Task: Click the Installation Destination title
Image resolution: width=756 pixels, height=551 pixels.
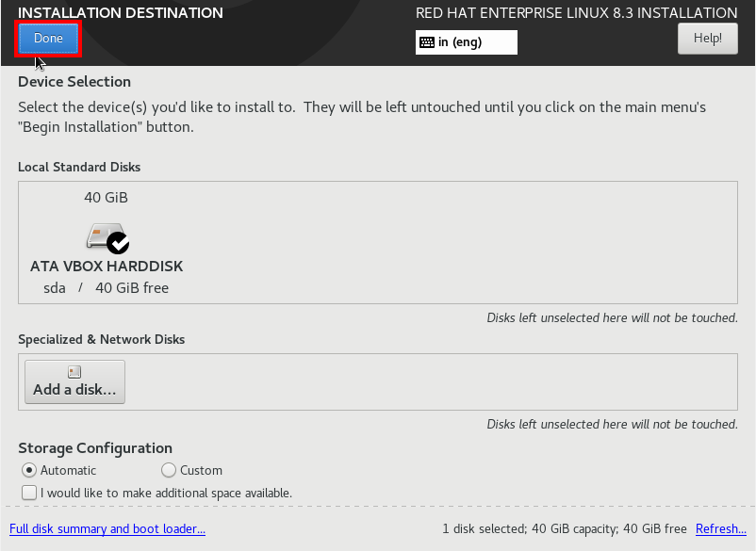Action: (121, 12)
